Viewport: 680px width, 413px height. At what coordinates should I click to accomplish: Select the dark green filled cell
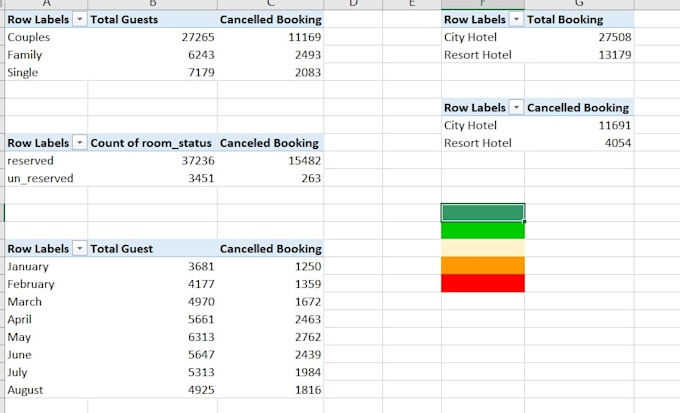pos(482,212)
